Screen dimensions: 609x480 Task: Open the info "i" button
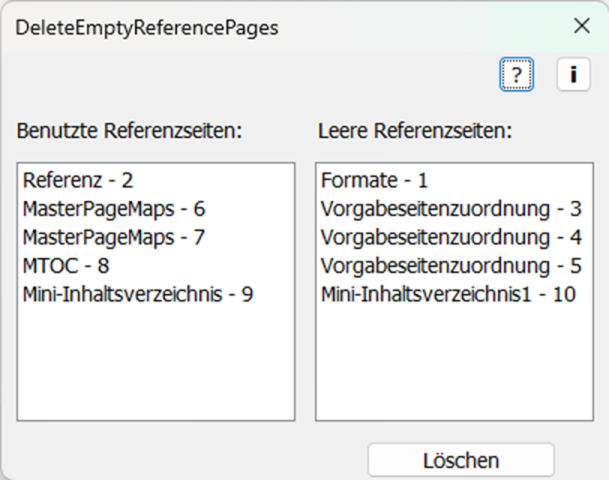573,74
